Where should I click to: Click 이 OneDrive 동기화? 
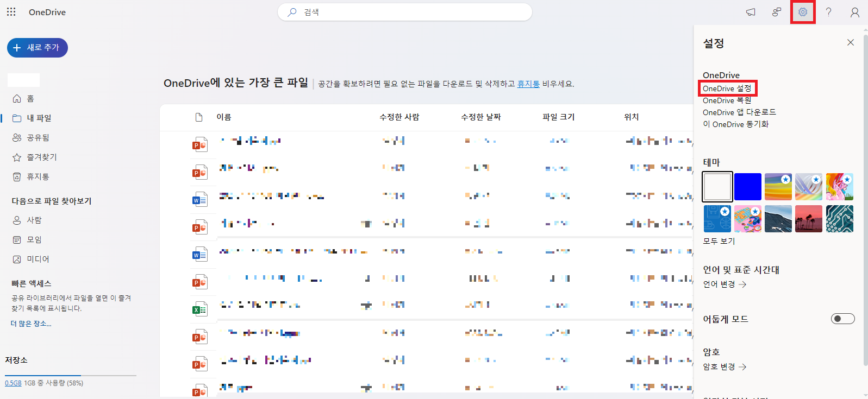(x=735, y=124)
